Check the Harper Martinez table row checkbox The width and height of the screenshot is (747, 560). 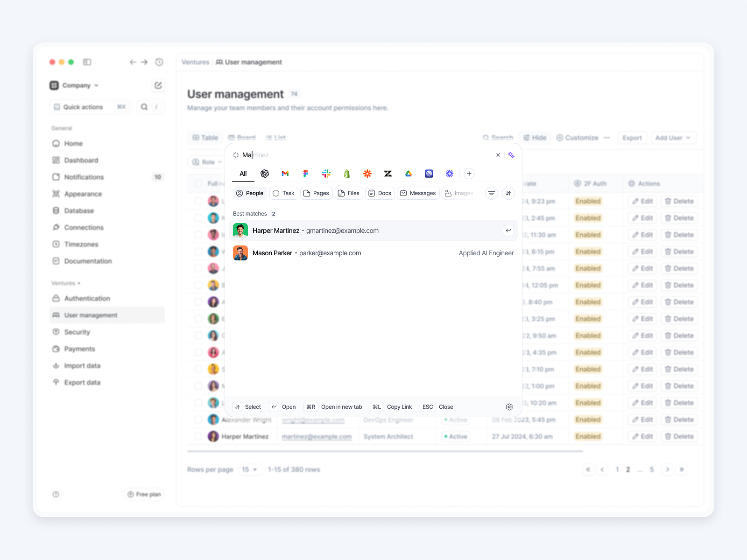coord(198,436)
